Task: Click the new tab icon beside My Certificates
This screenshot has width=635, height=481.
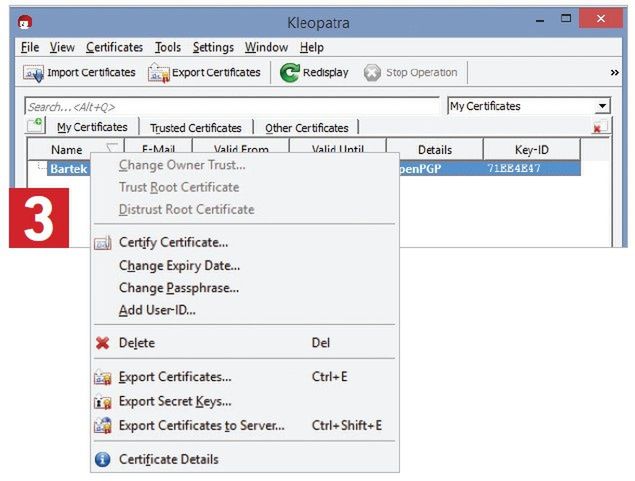Action: click(x=35, y=125)
